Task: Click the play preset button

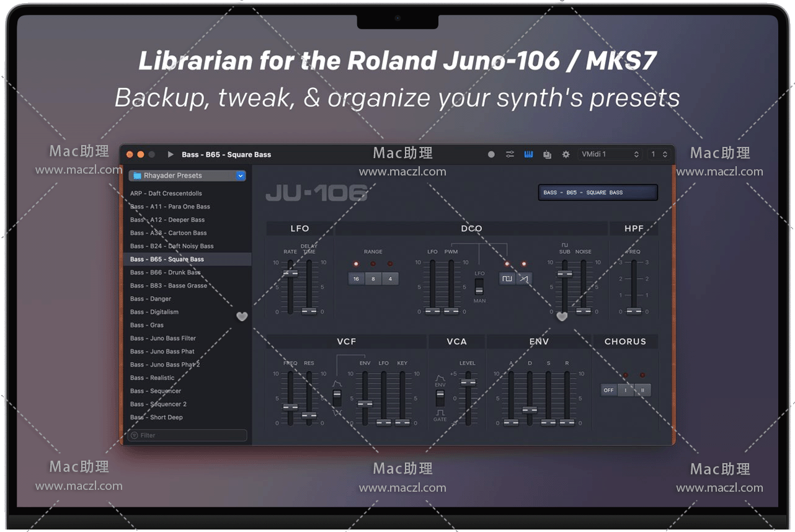Action: [171, 154]
